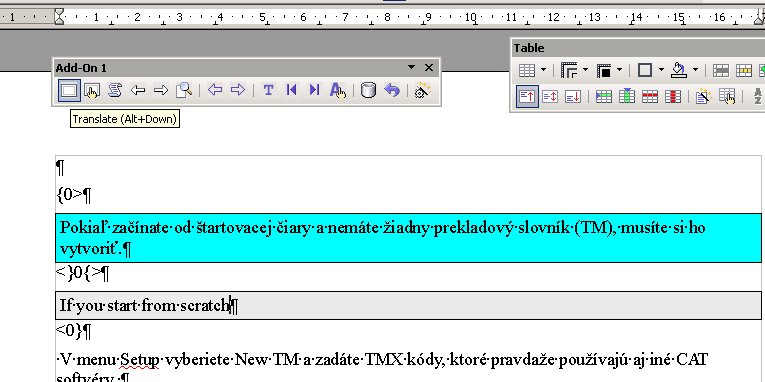The width and height of the screenshot is (765, 382).
Task: Click into the 'If you start from scratch' target segment
Action: (408, 305)
